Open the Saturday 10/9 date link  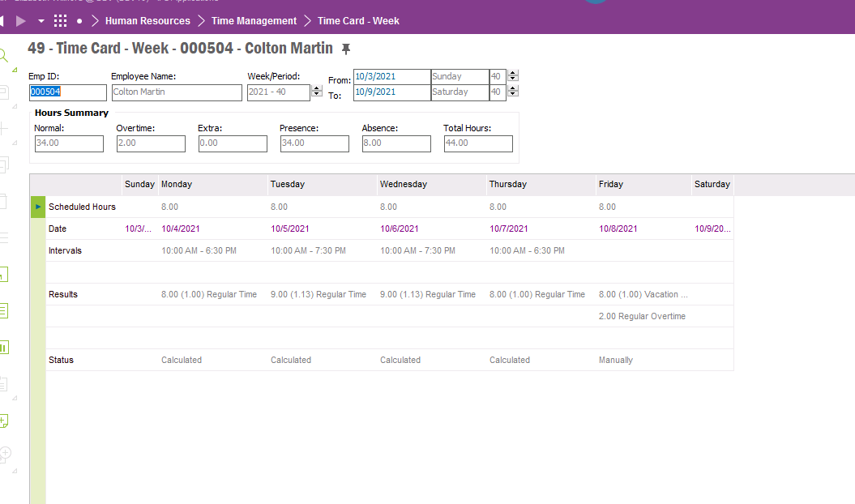(712, 229)
